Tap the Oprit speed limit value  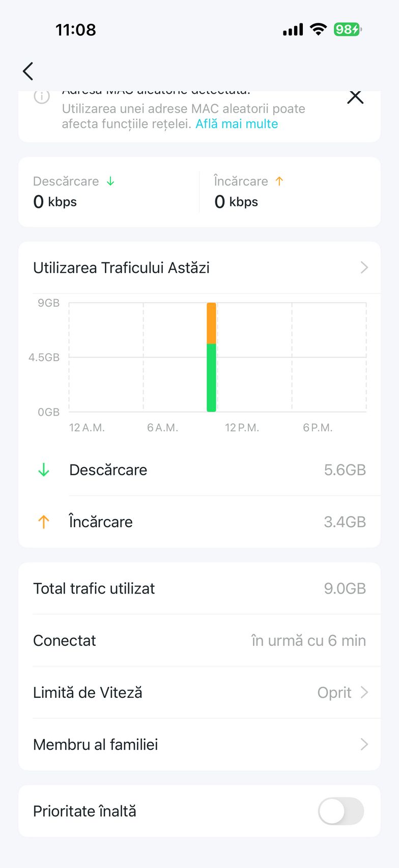click(x=334, y=692)
